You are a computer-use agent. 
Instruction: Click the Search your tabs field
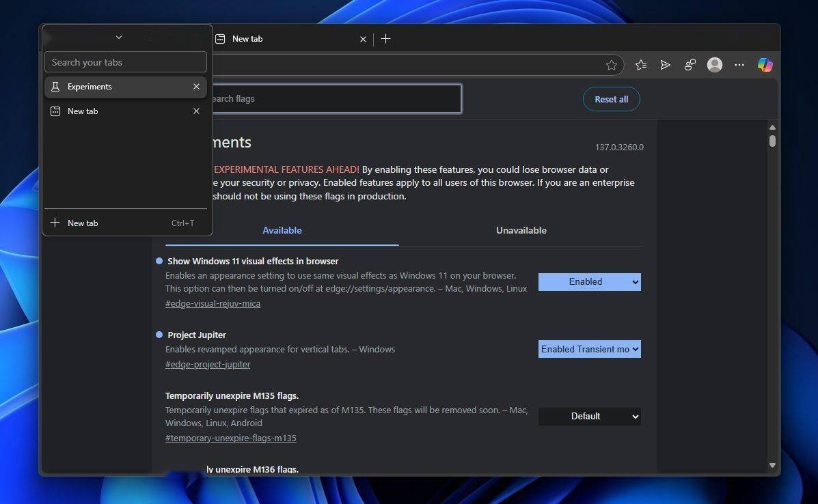point(126,62)
